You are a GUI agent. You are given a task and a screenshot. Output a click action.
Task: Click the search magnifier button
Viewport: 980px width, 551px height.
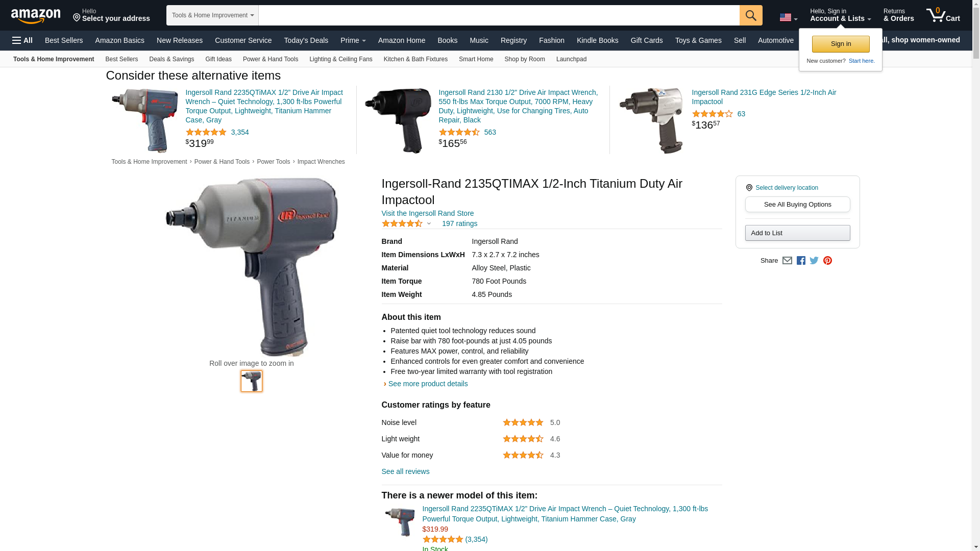751,15
